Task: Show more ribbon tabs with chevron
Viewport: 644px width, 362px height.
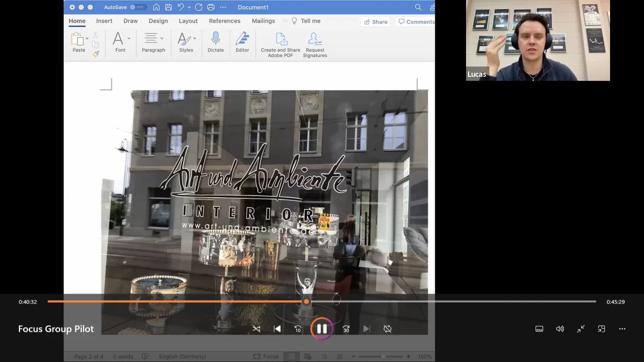Action: click(x=285, y=21)
